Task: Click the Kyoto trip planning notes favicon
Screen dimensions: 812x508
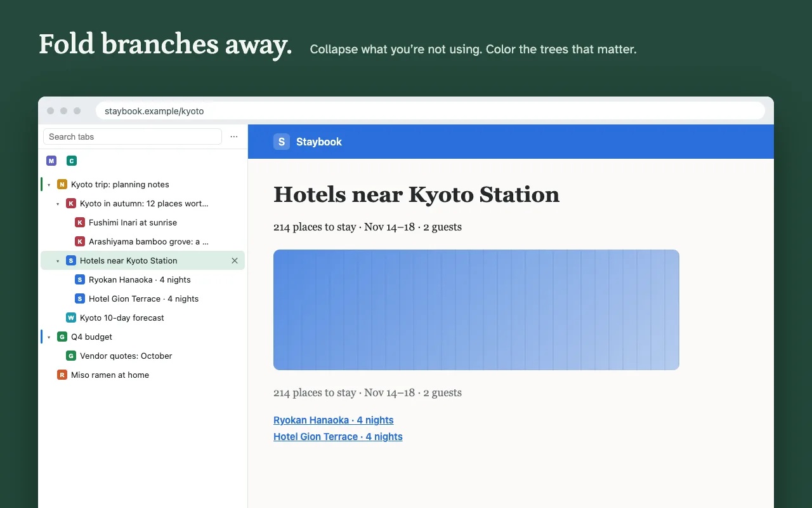Action: pos(62,184)
